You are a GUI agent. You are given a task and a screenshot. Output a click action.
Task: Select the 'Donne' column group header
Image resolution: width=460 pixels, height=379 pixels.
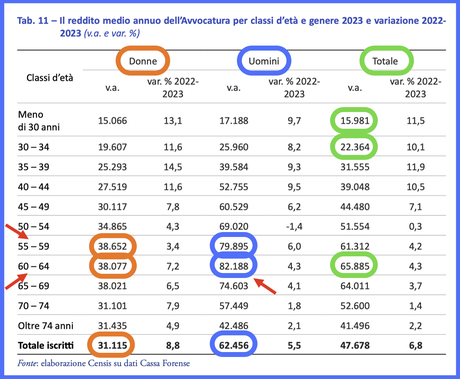[x=143, y=61]
